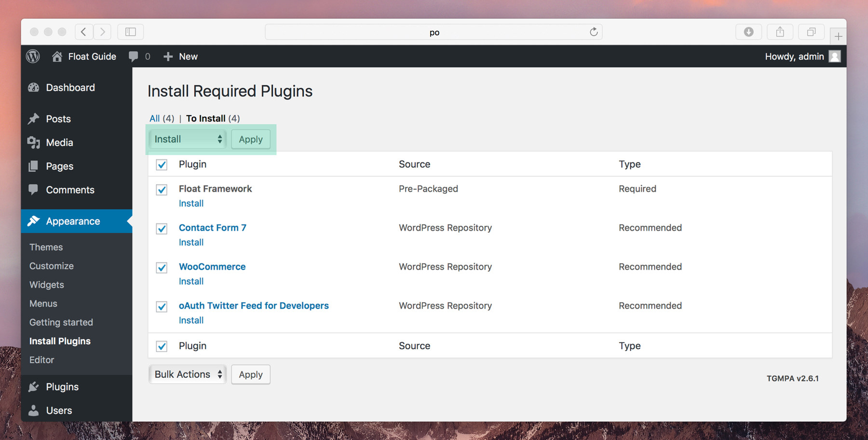Open a new browser tab with plus
The image size is (868, 440).
(838, 36)
